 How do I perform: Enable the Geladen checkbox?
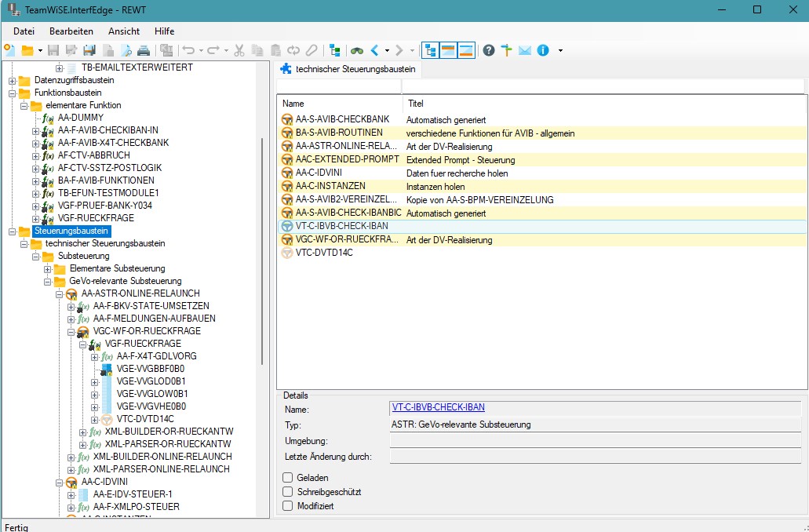(288, 477)
